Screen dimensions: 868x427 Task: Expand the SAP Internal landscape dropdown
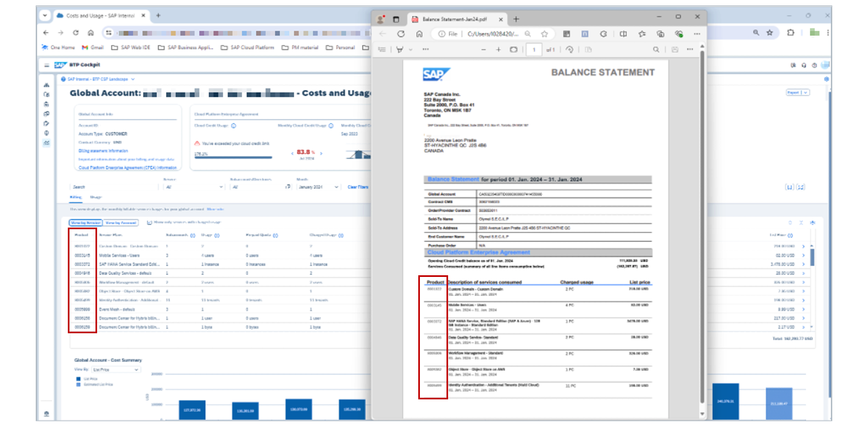click(x=133, y=79)
